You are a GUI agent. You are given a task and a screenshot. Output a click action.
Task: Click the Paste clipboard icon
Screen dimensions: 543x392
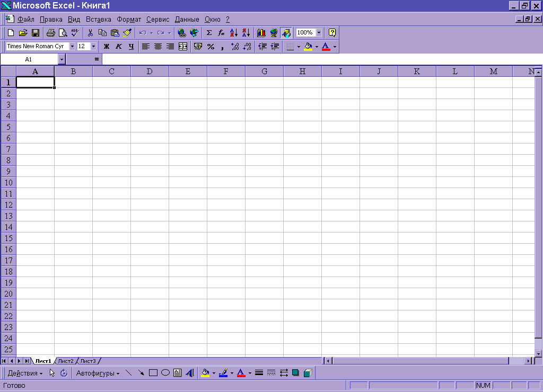tap(115, 33)
